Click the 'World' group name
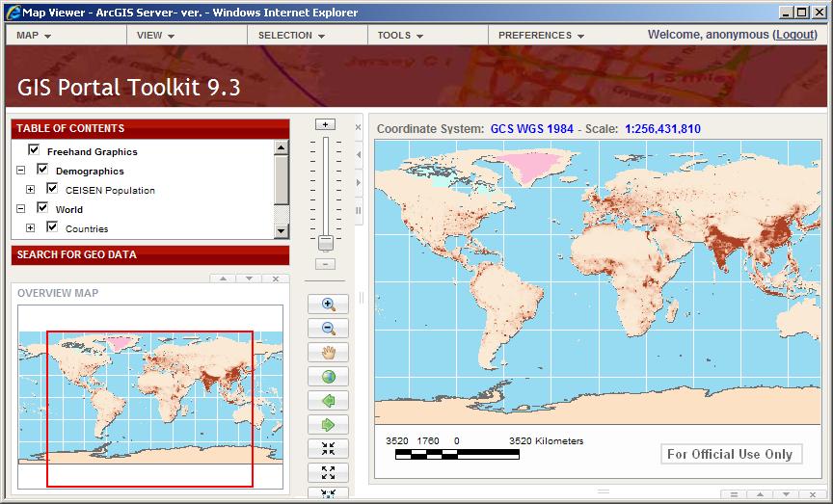 click(x=69, y=209)
